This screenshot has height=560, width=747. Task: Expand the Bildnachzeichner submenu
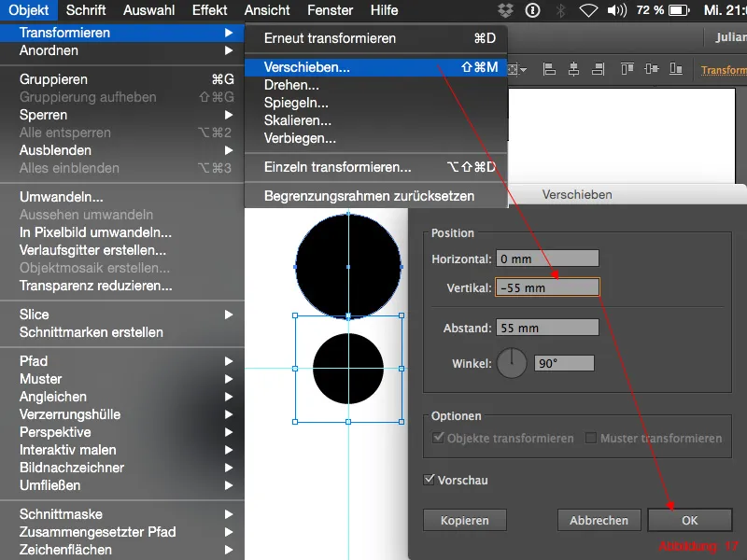122,468
